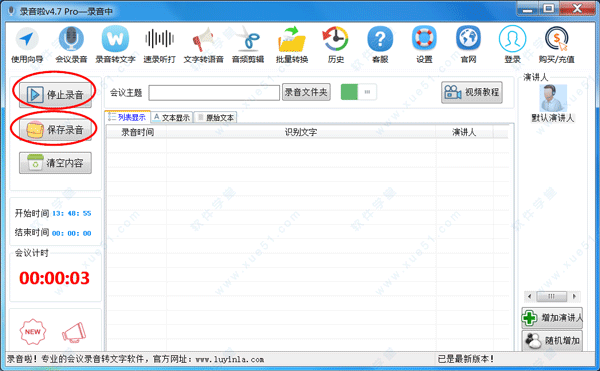This screenshot has height=371, width=600.
Task: Open 音频剪辑 scissors tool
Action: coord(248,45)
